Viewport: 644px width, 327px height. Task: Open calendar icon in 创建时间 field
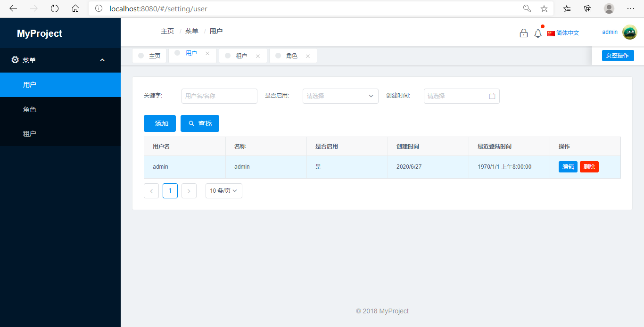coord(492,96)
